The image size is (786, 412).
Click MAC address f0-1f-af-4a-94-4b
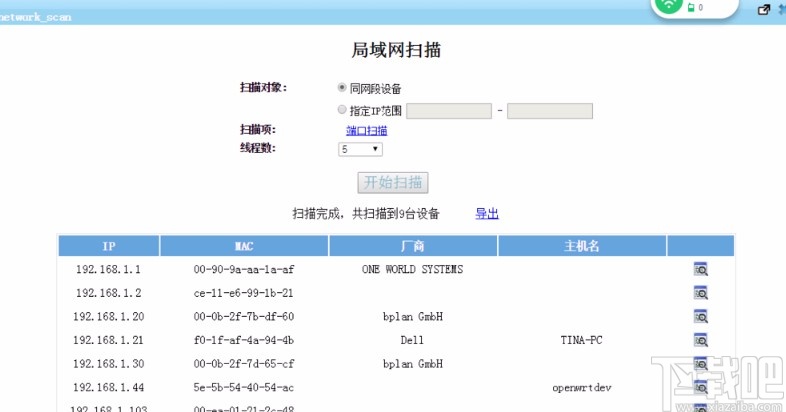[x=244, y=340]
